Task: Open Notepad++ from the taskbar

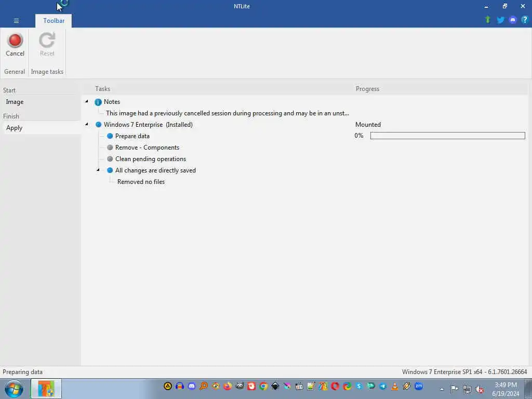Action: pos(311,386)
